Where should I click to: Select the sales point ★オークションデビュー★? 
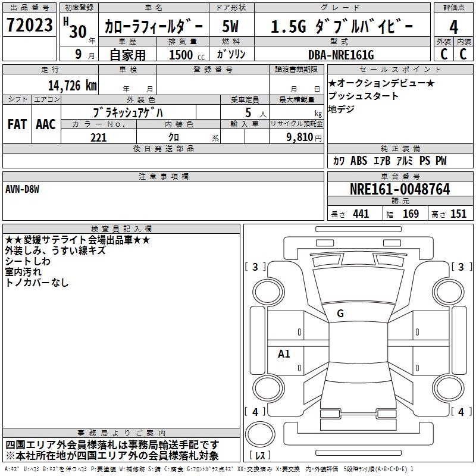(381, 83)
